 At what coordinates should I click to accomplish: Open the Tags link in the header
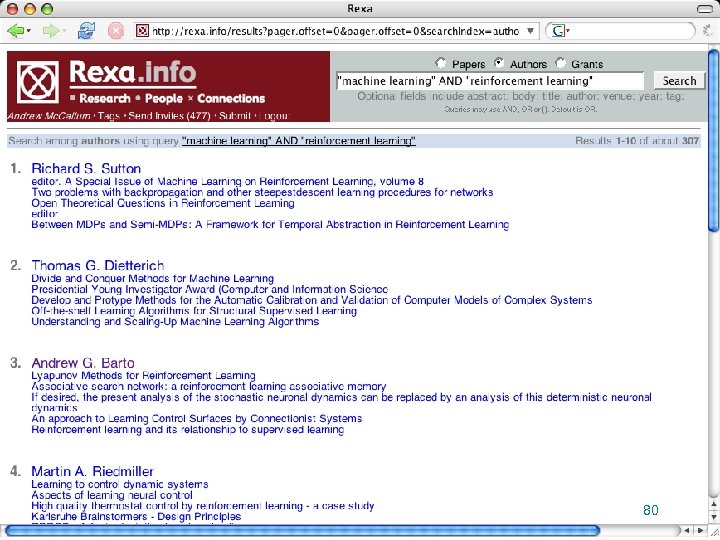108,116
